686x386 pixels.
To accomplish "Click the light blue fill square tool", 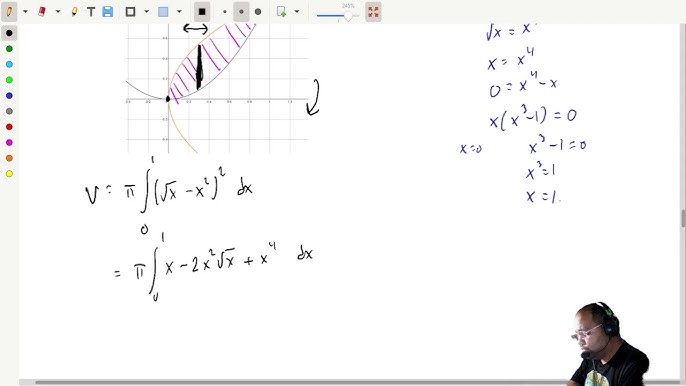I will pos(163,12).
